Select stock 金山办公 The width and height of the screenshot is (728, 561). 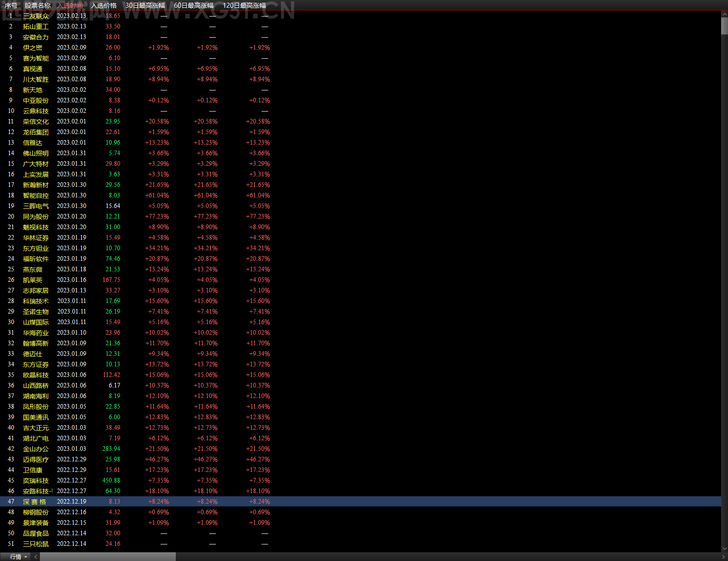[x=36, y=449]
